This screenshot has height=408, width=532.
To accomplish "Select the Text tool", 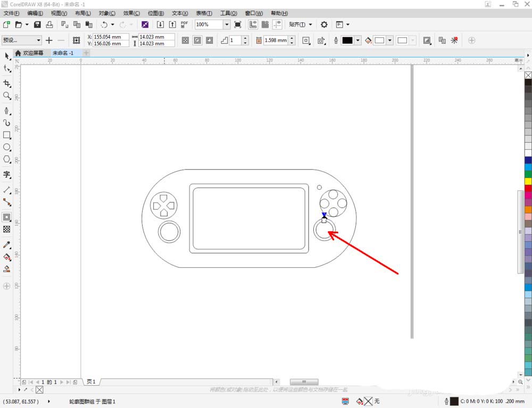I will pyautogui.click(x=7, y=175).
